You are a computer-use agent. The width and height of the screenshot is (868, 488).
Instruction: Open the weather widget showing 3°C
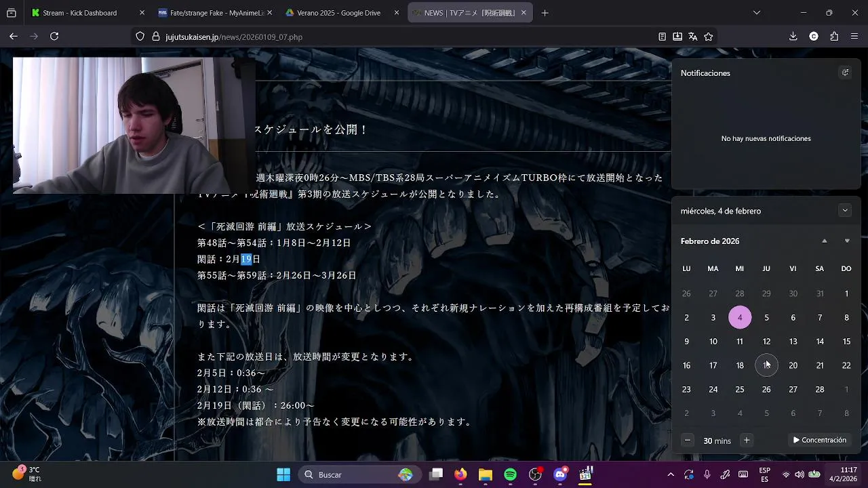click(27, 474)
